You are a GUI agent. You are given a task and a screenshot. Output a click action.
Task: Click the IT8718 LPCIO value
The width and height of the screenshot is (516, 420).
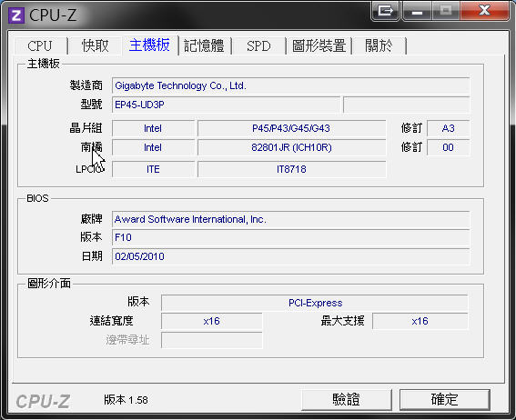click(x=291, y=169)
